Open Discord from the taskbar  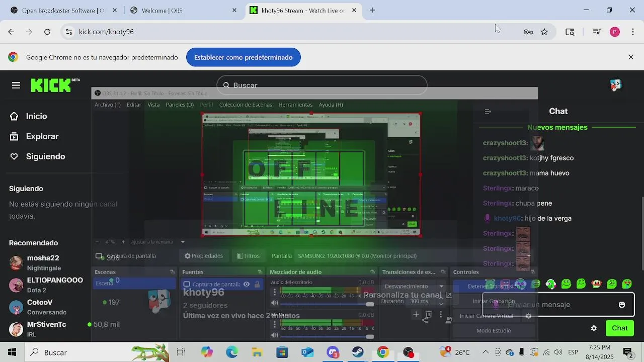pos(333,352)
